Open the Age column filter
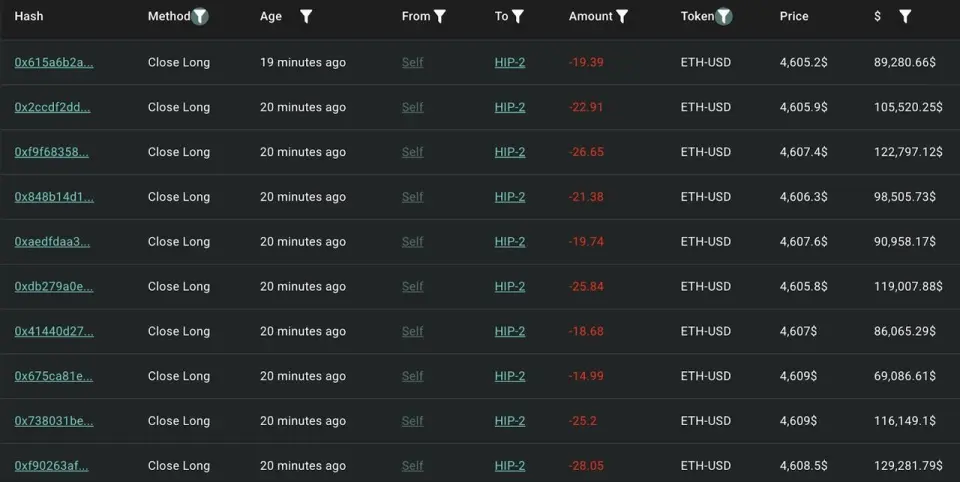 point(306,16)
